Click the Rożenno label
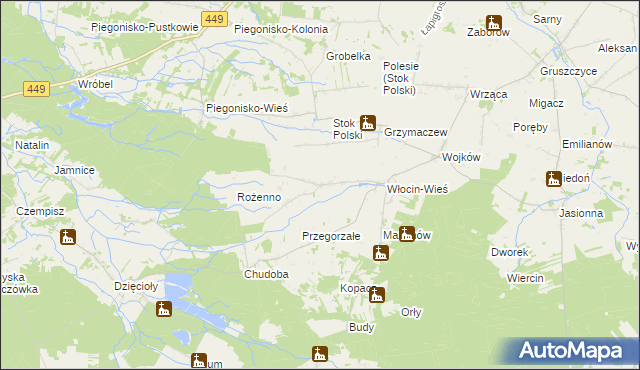The width and height of the screenshot is (640, 370). point(259,197)
